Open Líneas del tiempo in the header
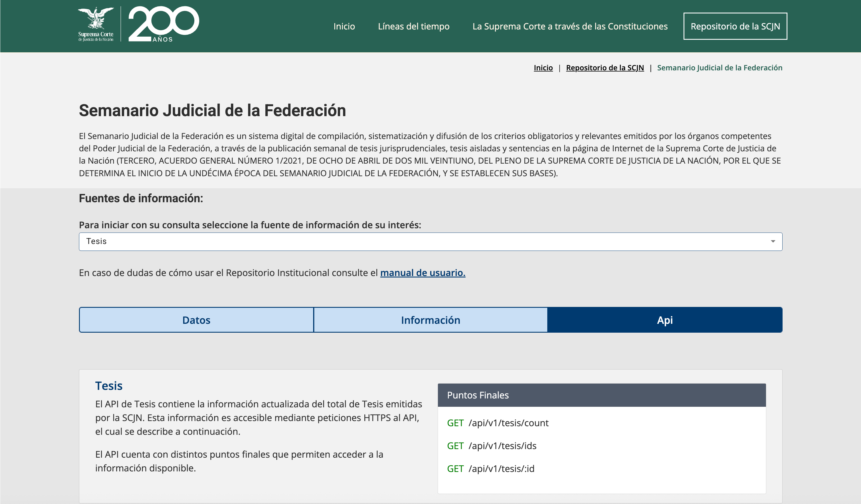861x504 pixels. (413, 26)
